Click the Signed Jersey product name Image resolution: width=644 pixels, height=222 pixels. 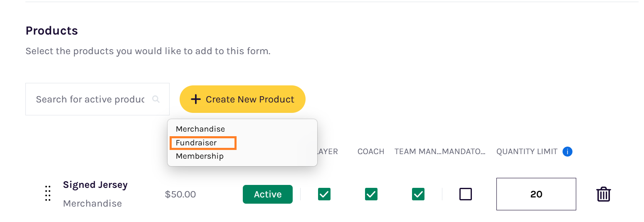pos(95,185)
